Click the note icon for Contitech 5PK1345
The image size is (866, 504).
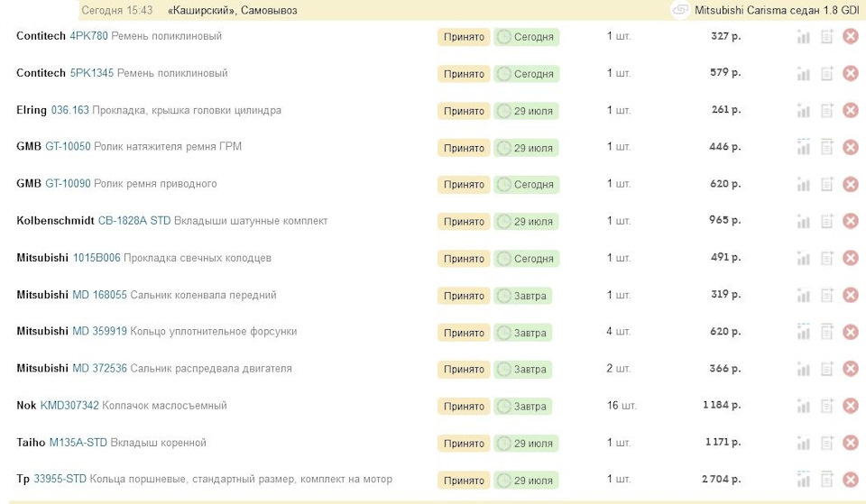pyautogui.click(x=826, y=74)
